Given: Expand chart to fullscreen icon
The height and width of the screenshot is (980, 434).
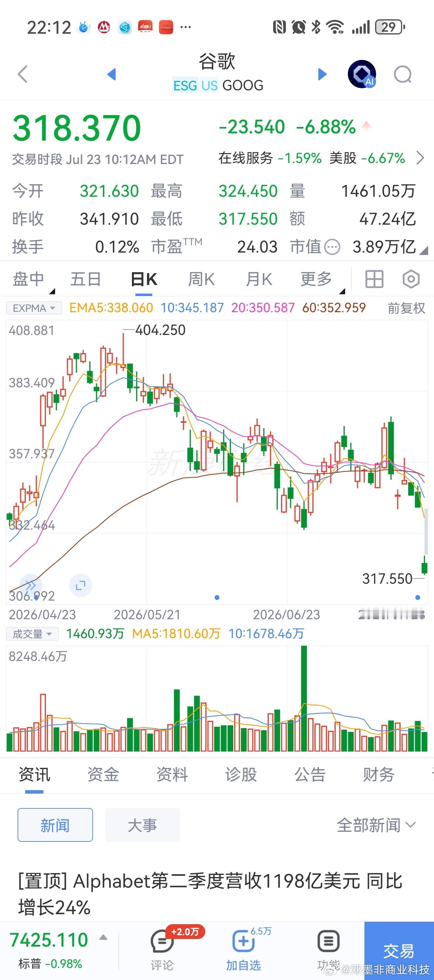Looking at the screenshot, I should click(x=81, y=585).
